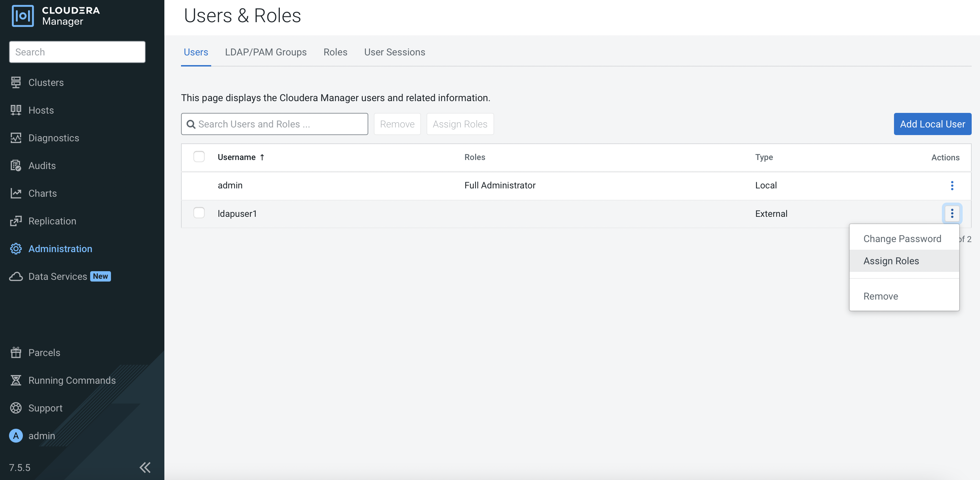The image size is (980, 480).
Task: Click the Audits clipboard icon
Action: [16, 166]
